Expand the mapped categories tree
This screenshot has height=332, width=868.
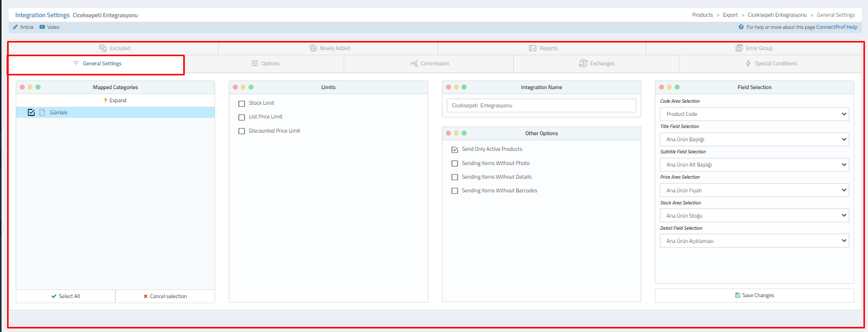(x=115, y=100)
